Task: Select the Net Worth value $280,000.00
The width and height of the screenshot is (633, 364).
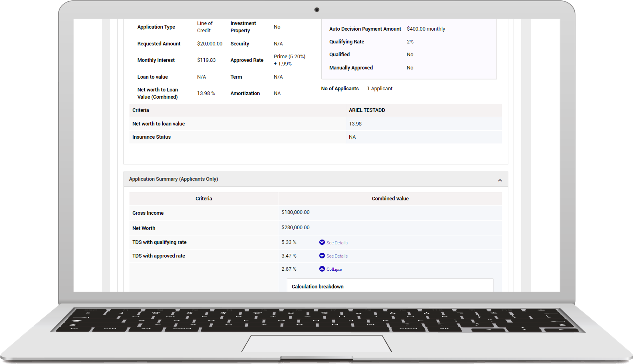Action: [x=295, y=227]
